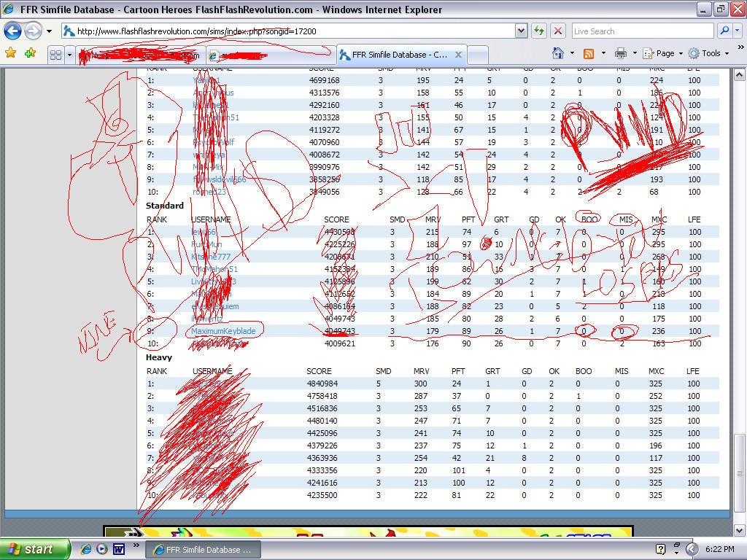
Task: Click the Refresh page icon
Action: 539,31
